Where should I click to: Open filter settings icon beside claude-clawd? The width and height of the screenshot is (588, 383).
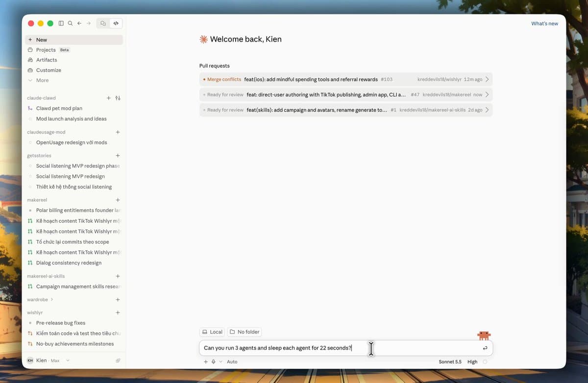pos(118,98)
